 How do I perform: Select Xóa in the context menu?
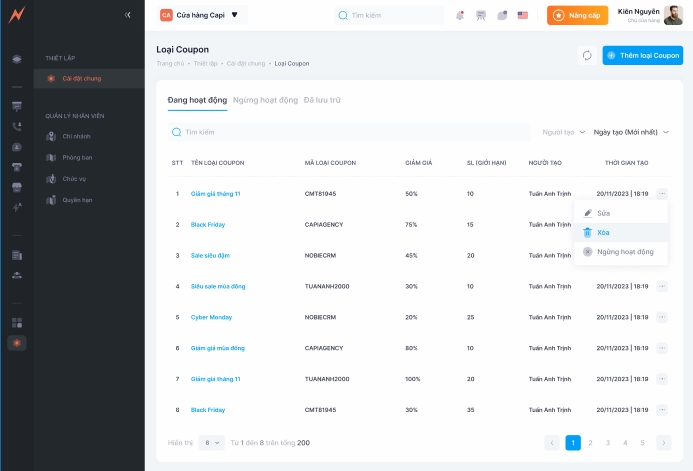point(603,232)
